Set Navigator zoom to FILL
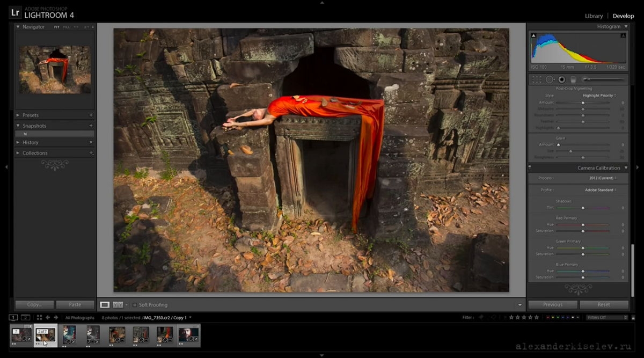 67,27
